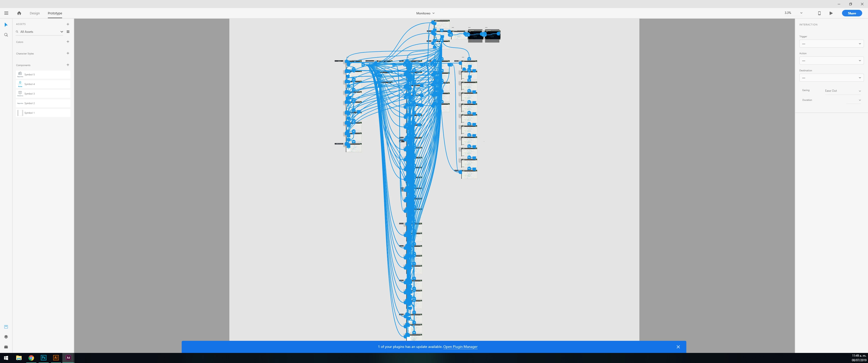Viewport: 868px width, 363px height.
Task: Open Plugin Manager link in notification
Action: 460,347
